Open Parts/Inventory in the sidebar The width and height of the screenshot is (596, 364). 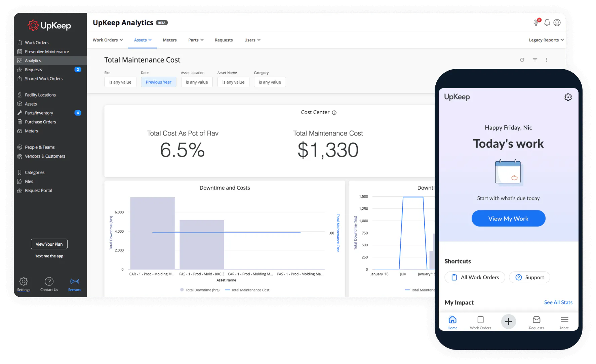point(50,113)
